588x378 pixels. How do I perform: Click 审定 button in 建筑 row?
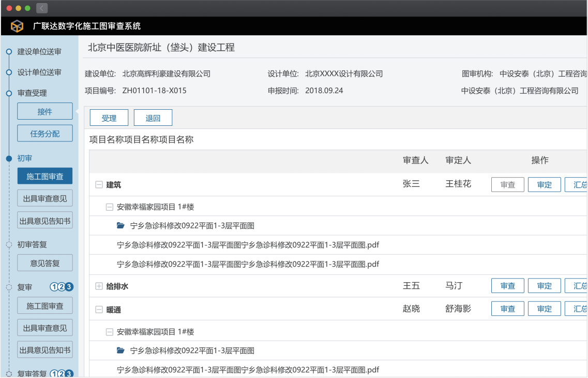pos(544,185)
